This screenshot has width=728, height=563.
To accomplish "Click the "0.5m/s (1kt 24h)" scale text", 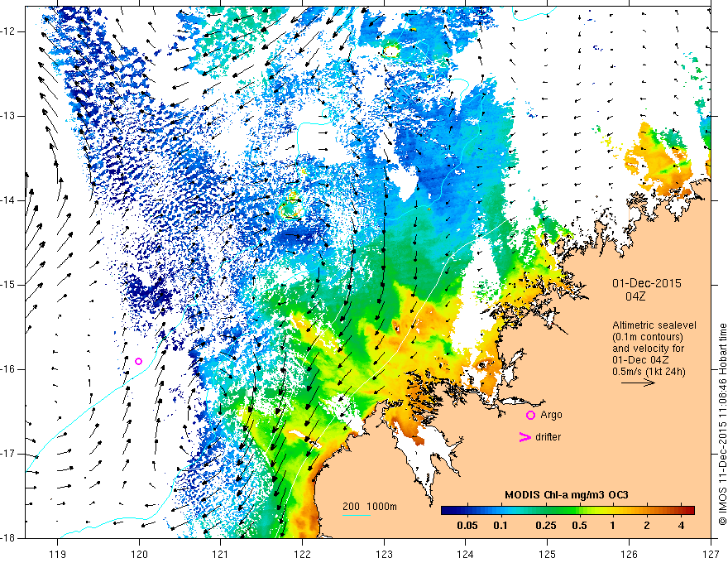I will point(649,372).
